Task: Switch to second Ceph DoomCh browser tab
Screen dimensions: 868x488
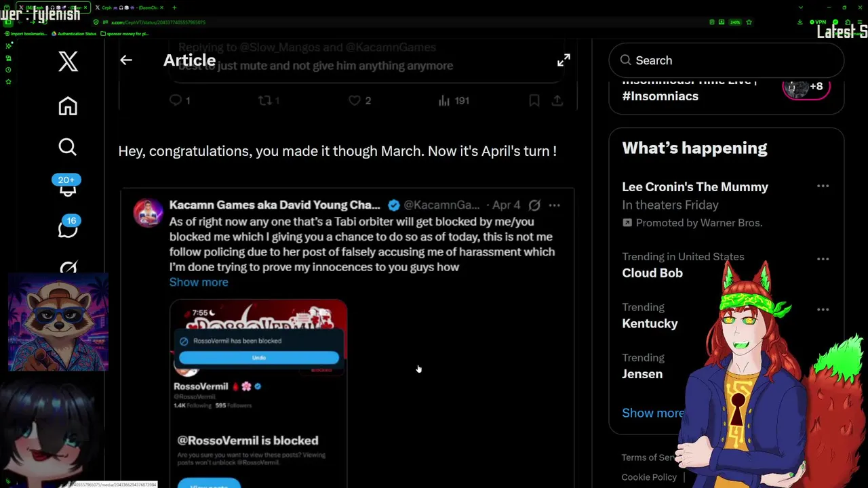Action: pyautogui.click(x=130, y=7)
